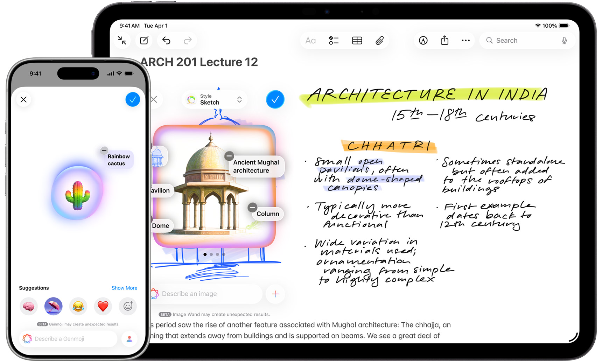Click the Undo icon in the toolbar
Viewport: 602px width, 364px height.
(166, 40)
